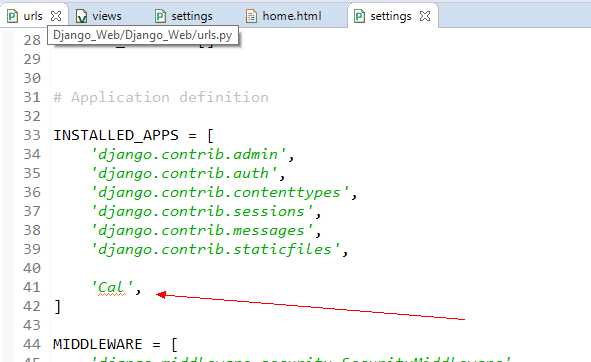Close the active settings tab

click(425, 16)
